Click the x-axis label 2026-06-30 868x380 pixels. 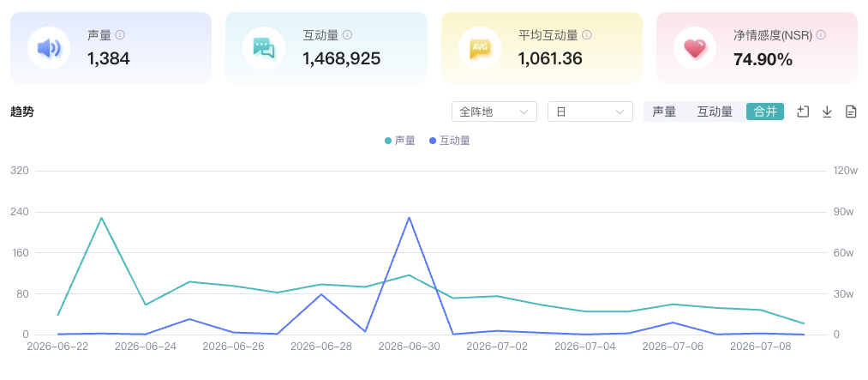pyautogui.click(x=409, y=347)
